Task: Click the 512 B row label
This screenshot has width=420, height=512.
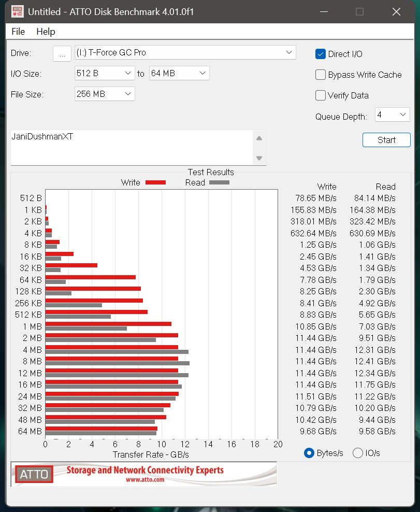Action: [x=31, y=198]
